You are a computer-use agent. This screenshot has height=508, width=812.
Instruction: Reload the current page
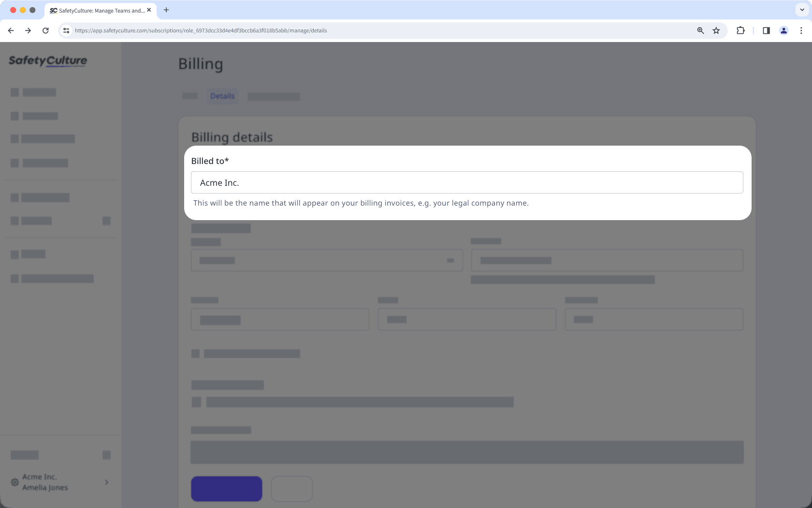(x=45, y=30)
